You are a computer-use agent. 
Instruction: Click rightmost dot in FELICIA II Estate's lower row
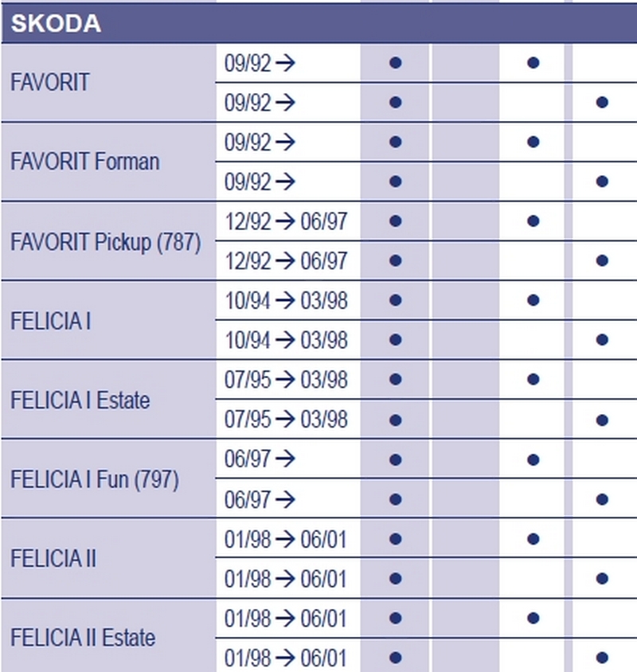point(602,658)
